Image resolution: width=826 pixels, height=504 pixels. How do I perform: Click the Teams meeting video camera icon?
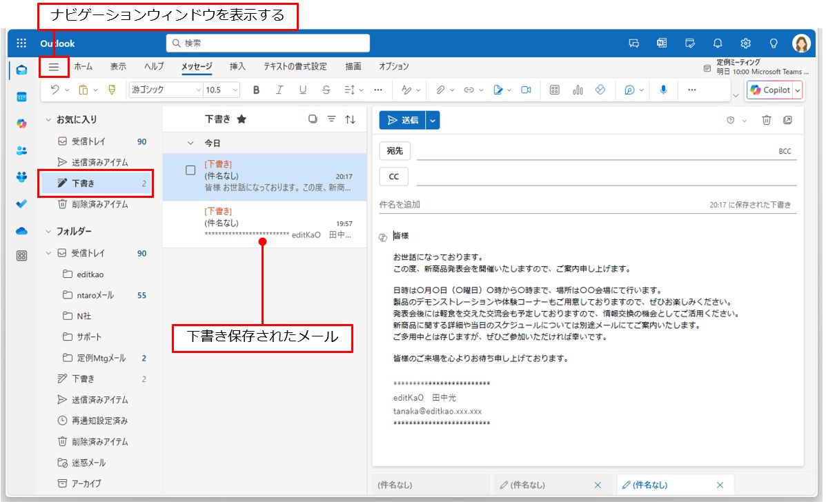coord(526,90)
